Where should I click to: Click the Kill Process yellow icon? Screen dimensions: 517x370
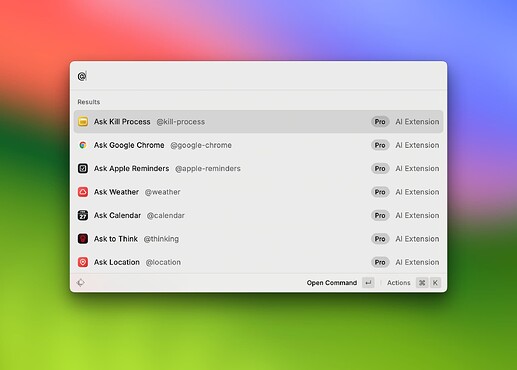[x=83, y=122]
